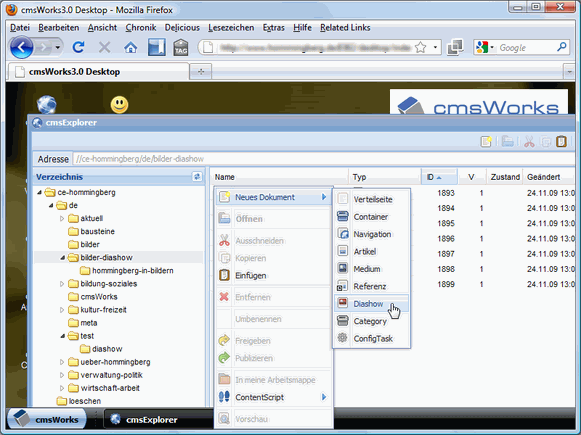Viewport: 581px width, 435px height.
Task: Collapse the de folder in the tree
Action: coord(51,205)
